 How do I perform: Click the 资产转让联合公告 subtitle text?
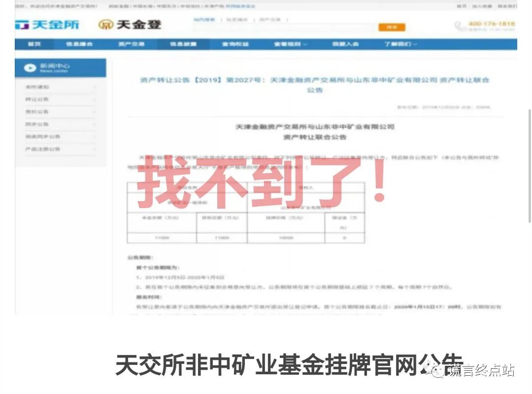314,137
